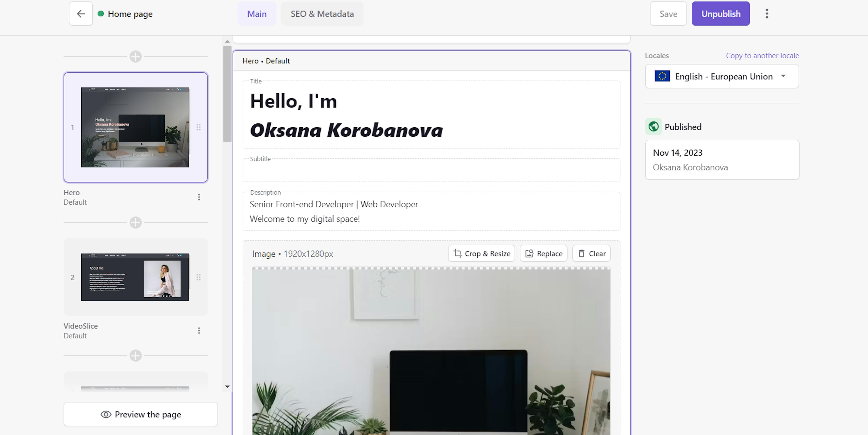Clear the hero image
Screen dimensions: 868x435
[x=591, y=253]
